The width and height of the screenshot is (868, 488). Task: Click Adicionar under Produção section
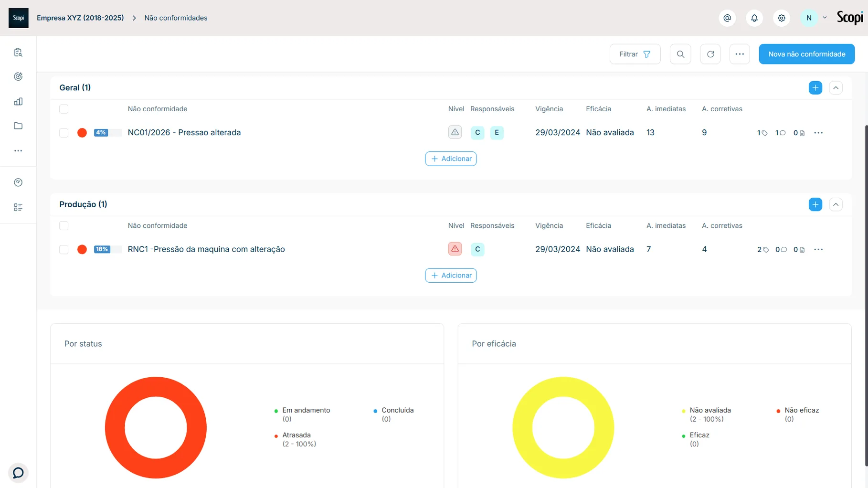pyautogui.click(x=451, y=275)
